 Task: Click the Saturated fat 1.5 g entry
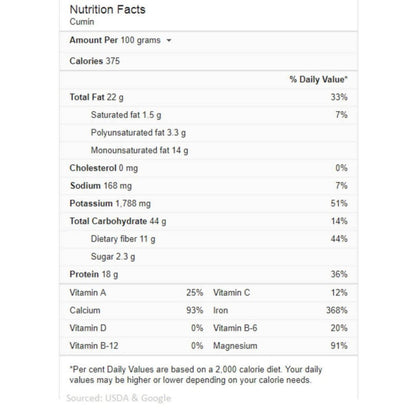(126, 115)
